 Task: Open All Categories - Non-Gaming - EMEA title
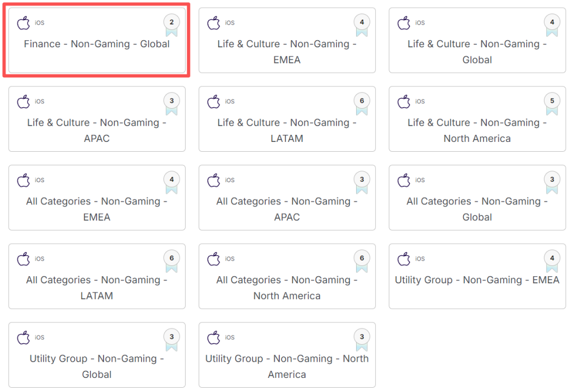click(97, 209)
